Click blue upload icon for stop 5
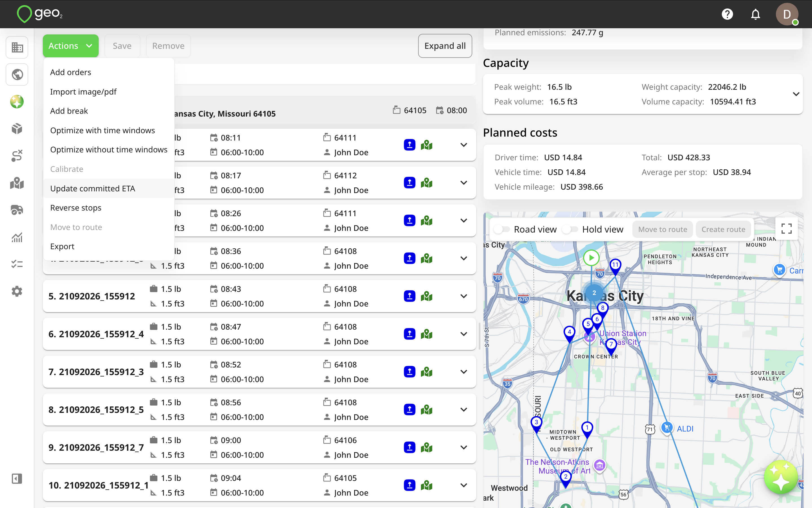The image size is (812, 508). coord(409,296)
